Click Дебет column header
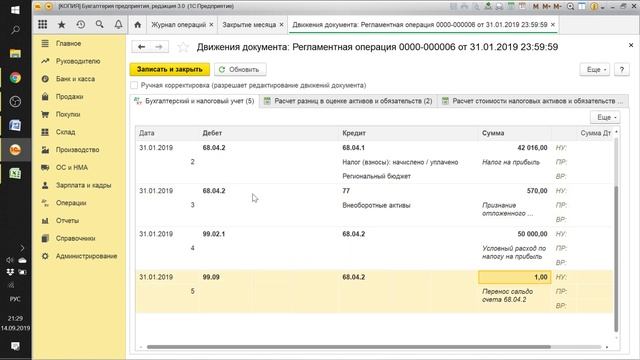 [x=269, y=133]
